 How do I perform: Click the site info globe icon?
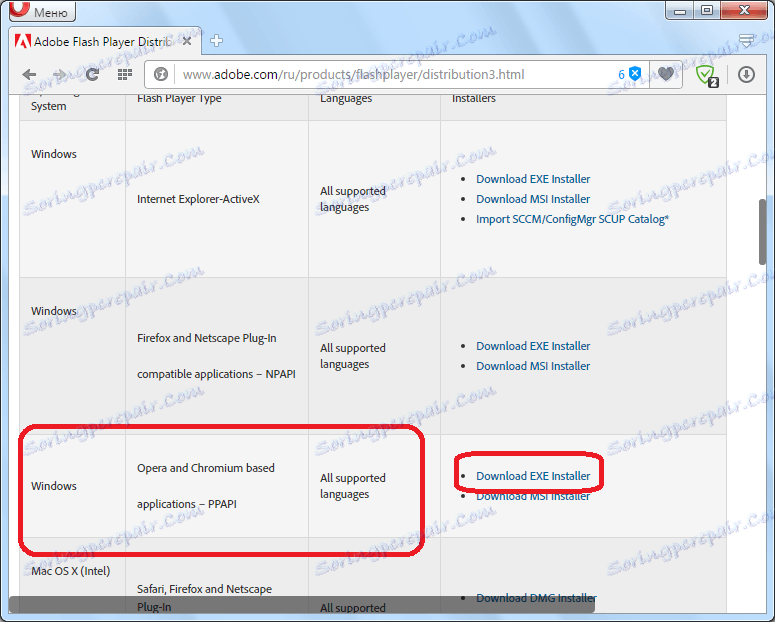(x=161, y=75)
